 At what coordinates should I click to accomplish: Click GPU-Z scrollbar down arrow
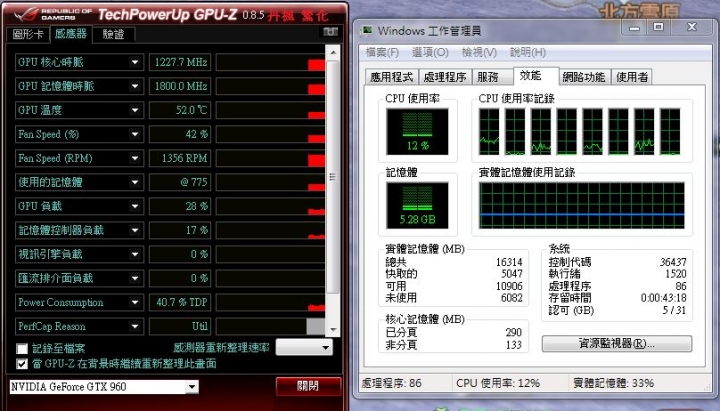[333, 330]
